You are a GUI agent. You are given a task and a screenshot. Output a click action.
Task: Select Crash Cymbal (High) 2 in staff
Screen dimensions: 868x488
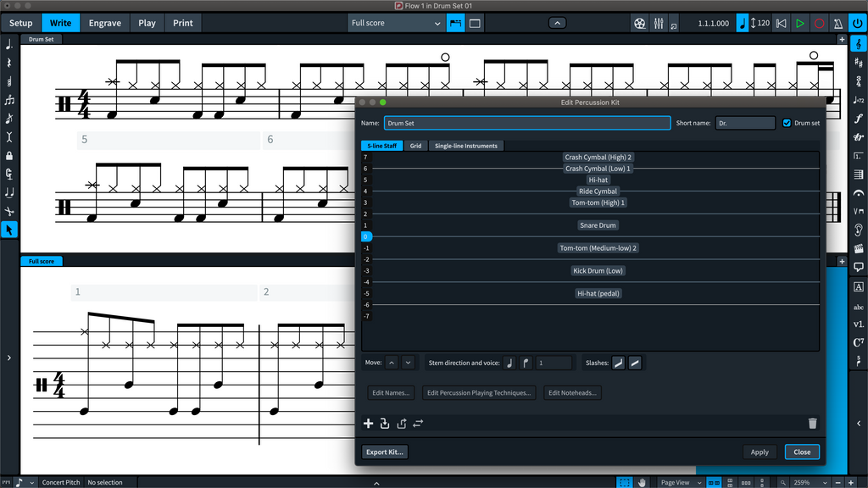[598, 157]
